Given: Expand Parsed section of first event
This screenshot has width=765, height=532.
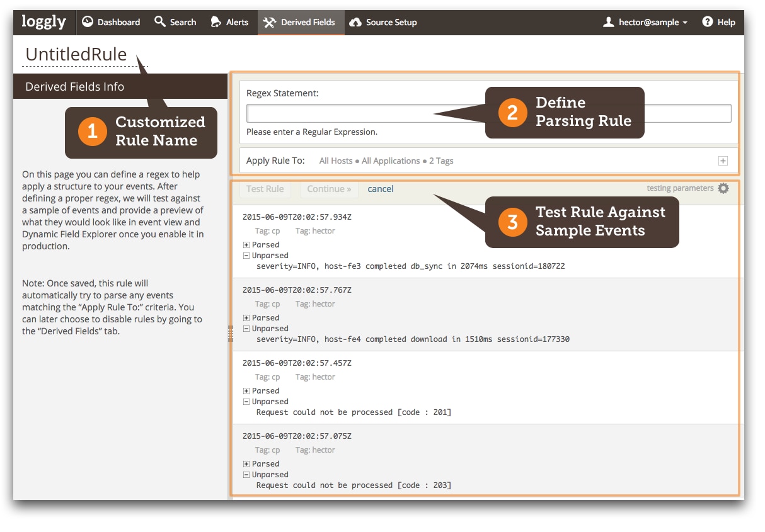Looking at the screenshot, I should pos(246,245).
